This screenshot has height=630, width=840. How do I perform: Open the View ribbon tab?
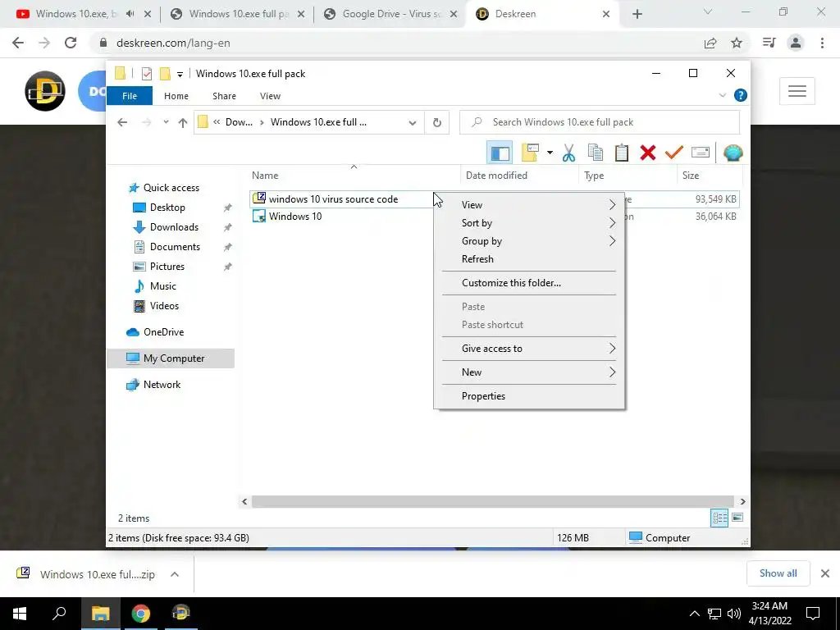point(270,96)
